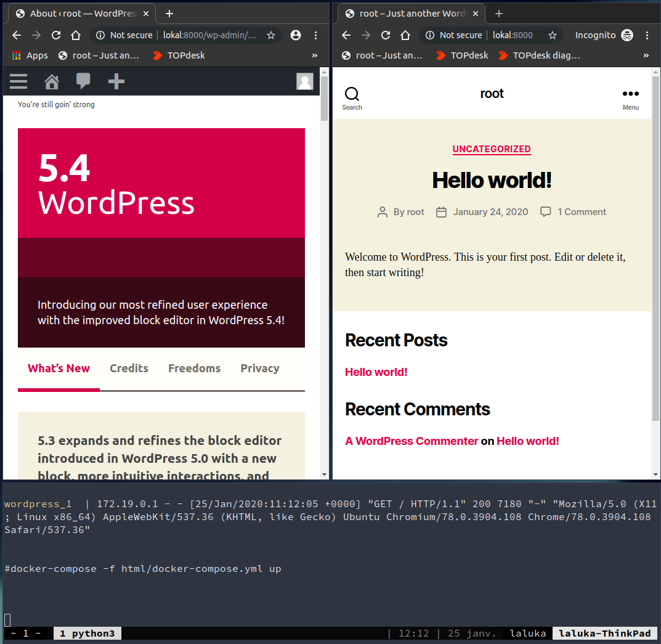Click the 12:12 clock in terminal status bar
This screenshot has width=661, height=644.
(x=413, y=634)
